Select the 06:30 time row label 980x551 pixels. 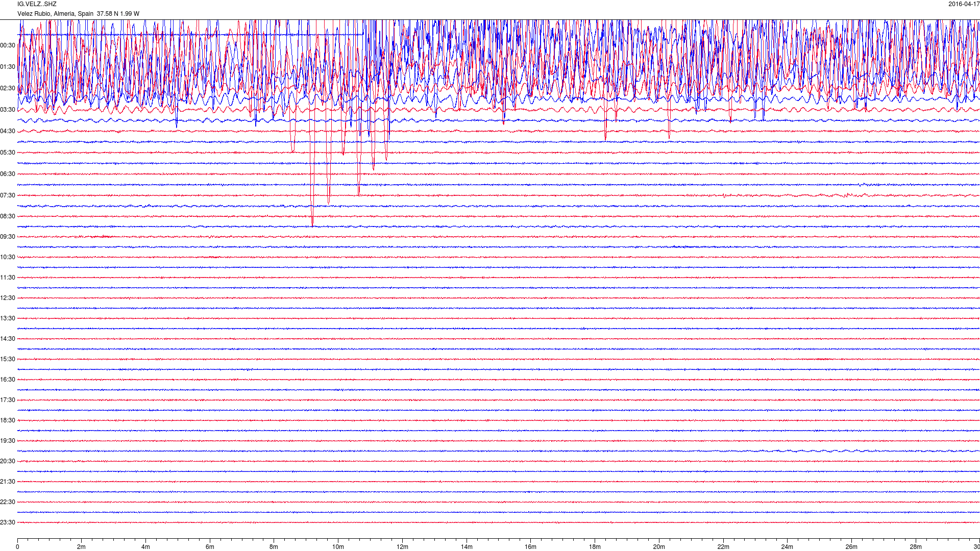click(8, 174)
